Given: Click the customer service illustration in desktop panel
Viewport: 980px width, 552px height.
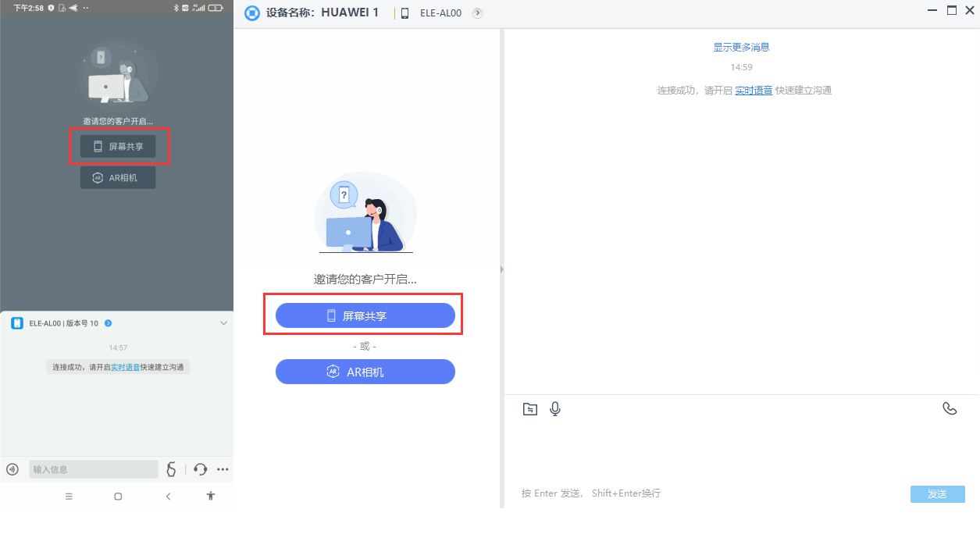Looking at the screenshot, I should pos(365,212).
